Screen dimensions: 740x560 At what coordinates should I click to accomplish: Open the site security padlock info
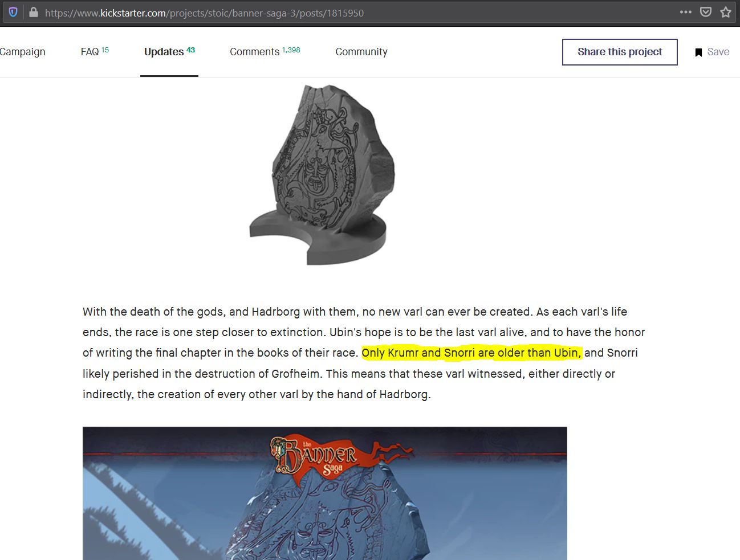pyautogui.click(x=33, y=12)
